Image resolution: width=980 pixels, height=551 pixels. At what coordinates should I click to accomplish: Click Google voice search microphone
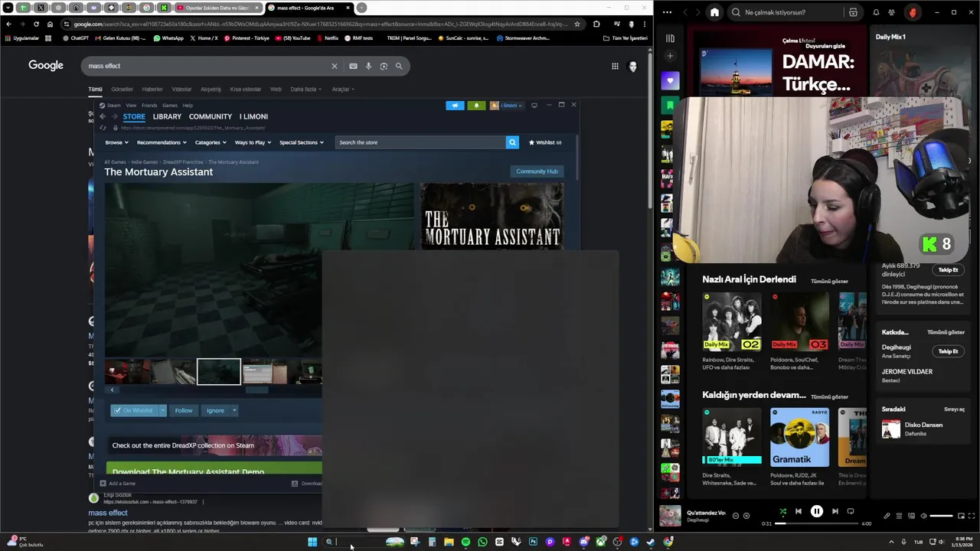368,66
